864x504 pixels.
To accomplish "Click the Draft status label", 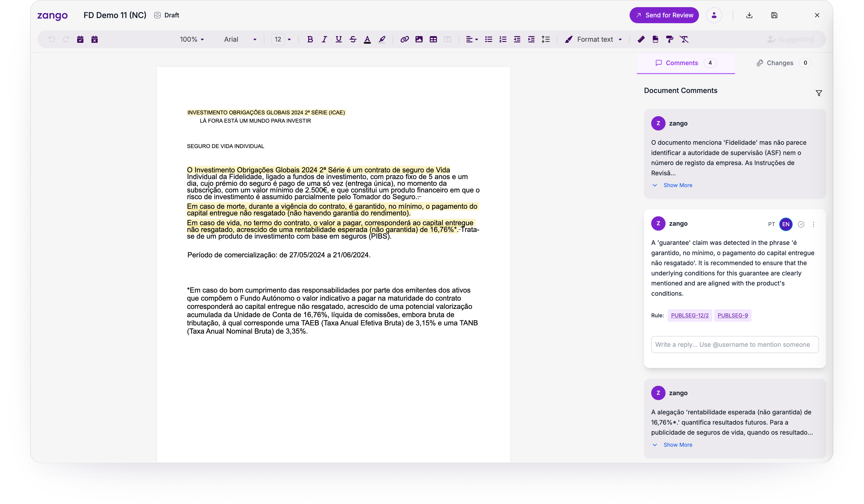I will 167,15.
